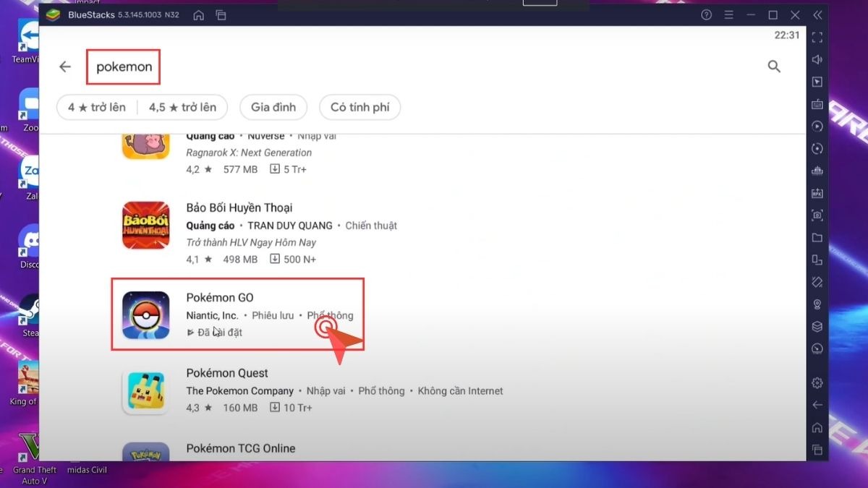Click the '160 MB' size of Pokémon Quest
Image resolution: width=868 pixels, height=488 pixels.
pos(240,408)
